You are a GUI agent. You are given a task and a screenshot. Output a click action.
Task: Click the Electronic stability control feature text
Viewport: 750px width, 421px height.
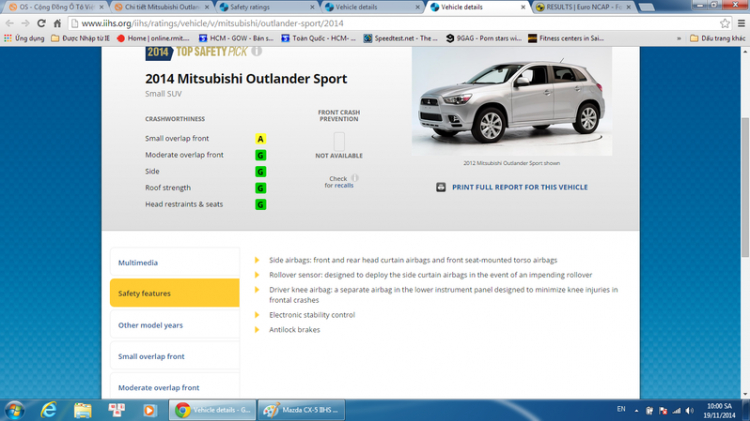click(312, 315)
